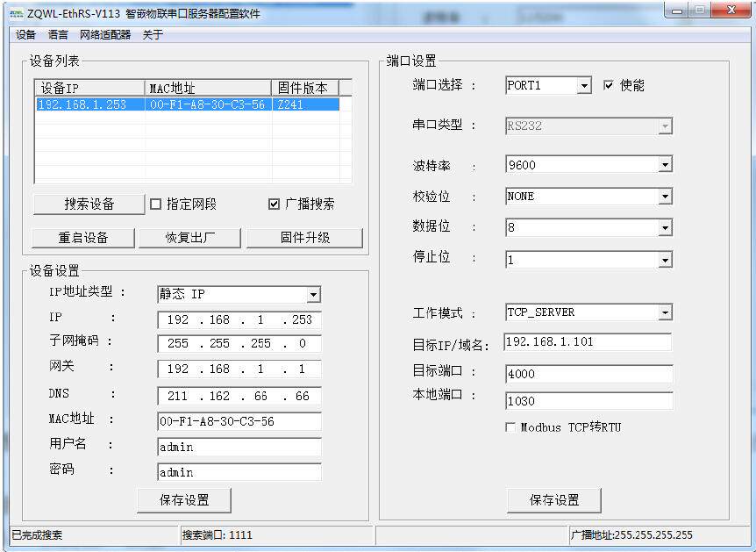
Task: Click the 固件版本 column header
Action: coord(305,88)
